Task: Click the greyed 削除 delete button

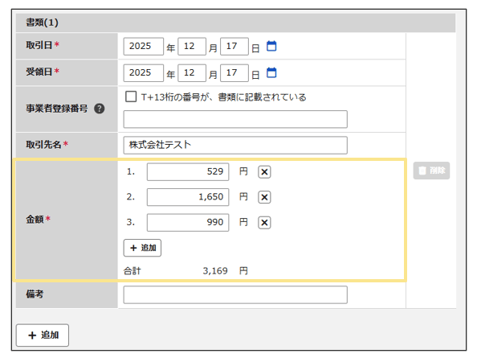Action: click(432, 171)
